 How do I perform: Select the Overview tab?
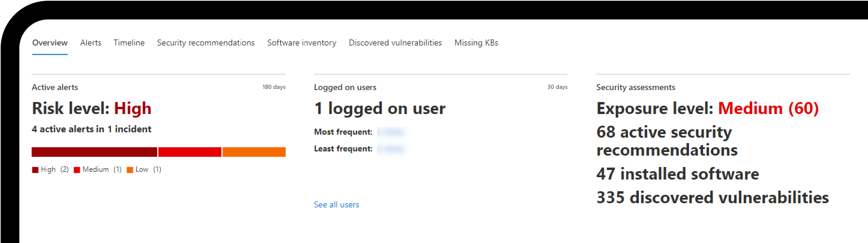pyautogui.click(x=50, y=42)
